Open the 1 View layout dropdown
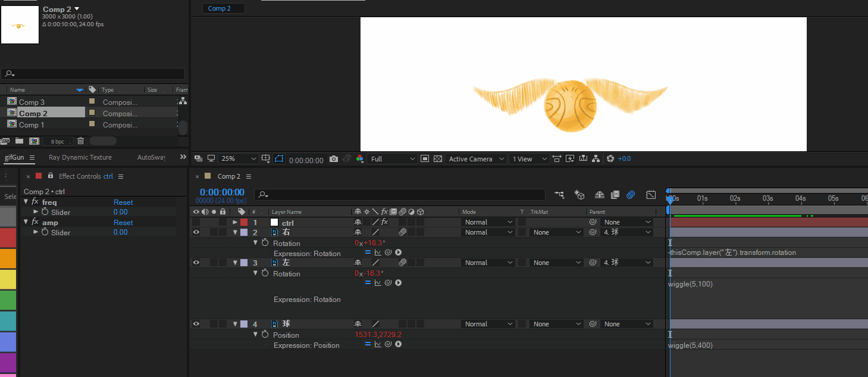The image size is (868, 377). [x=529, y=159]
